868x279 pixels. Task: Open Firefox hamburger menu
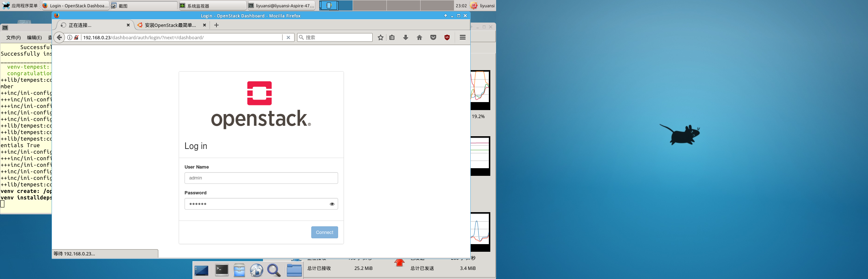pos(463,37)
